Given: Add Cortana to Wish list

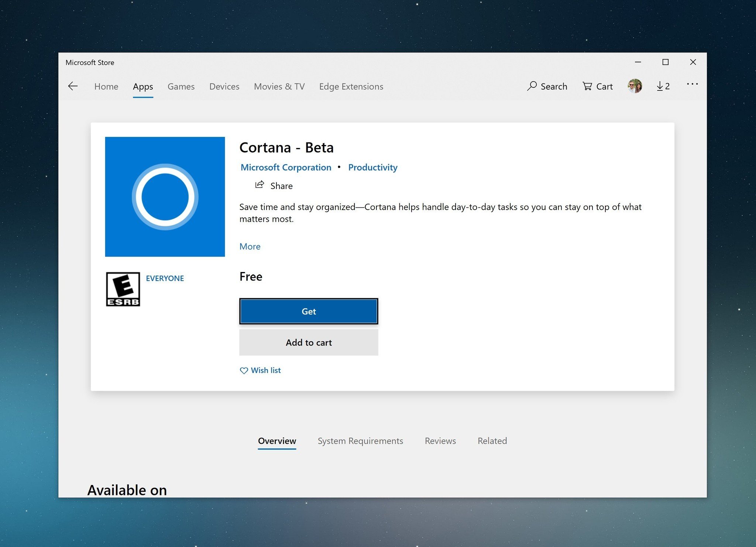Looking at the screenshot, I should pos(260,370).
